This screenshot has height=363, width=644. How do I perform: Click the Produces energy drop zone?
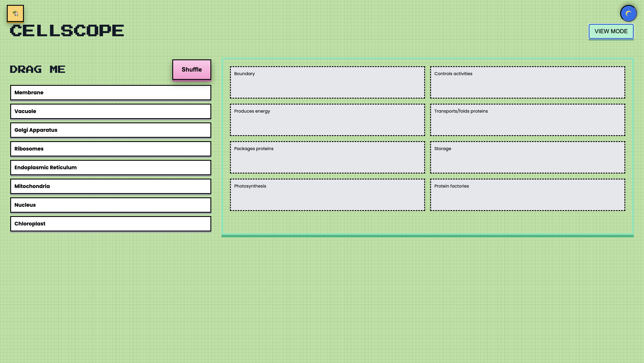coord(327,120)
